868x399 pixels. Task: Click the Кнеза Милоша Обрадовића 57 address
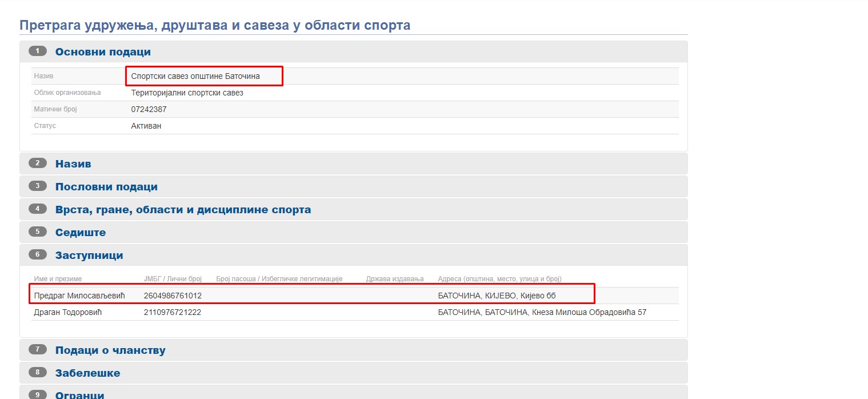pyautogui.click(x=589, y=312)
